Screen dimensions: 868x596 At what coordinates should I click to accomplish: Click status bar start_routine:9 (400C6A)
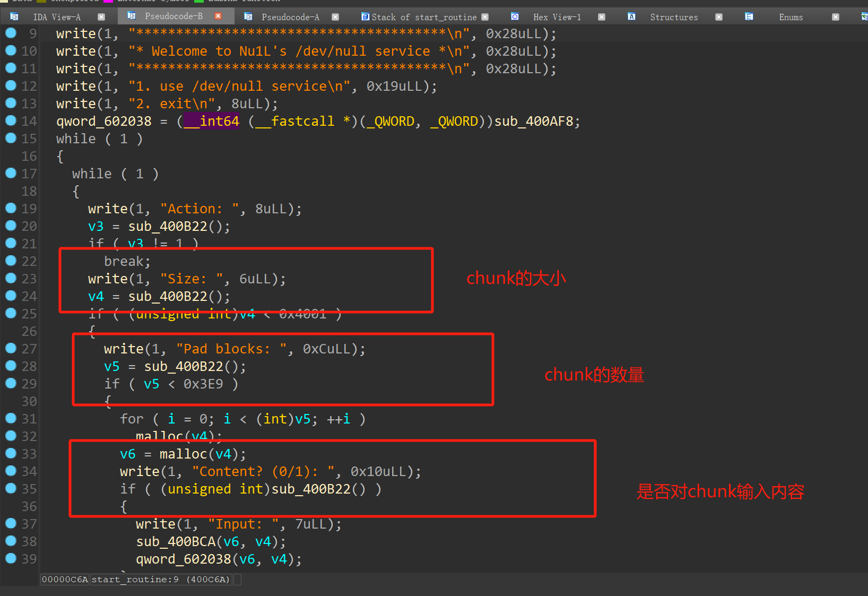coord(161,580)
